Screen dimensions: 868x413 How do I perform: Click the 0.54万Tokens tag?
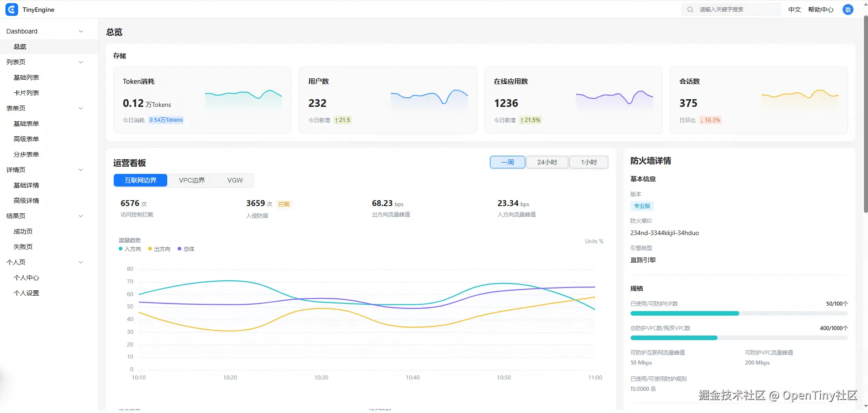(166, 120)
